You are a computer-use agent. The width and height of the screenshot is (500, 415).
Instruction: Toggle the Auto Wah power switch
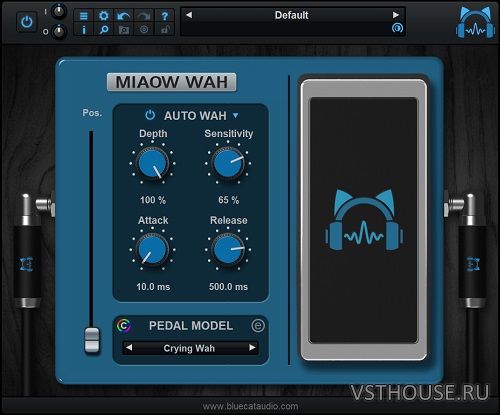click(x=150, y=115)
